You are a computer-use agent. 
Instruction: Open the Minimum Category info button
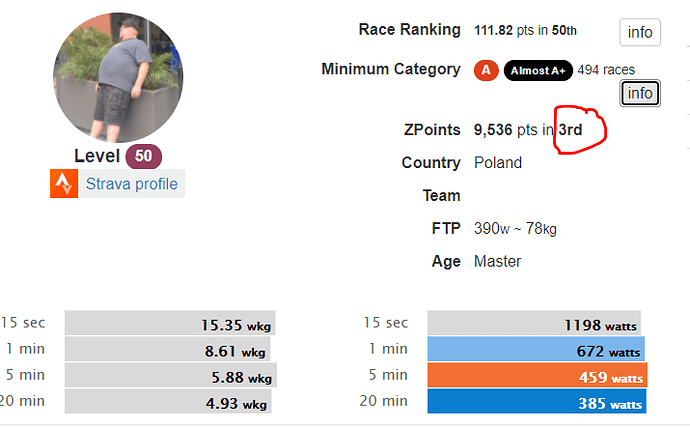(x=640, y=93)
